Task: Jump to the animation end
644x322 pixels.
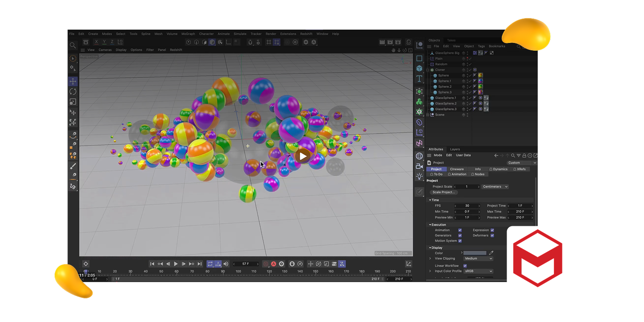Action: pyautogui.click(x=200, y=264)
